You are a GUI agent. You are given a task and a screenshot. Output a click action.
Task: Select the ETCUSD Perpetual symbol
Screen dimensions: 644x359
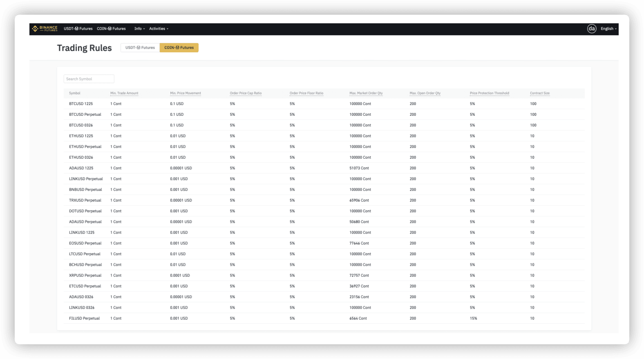tap(85, 286)
